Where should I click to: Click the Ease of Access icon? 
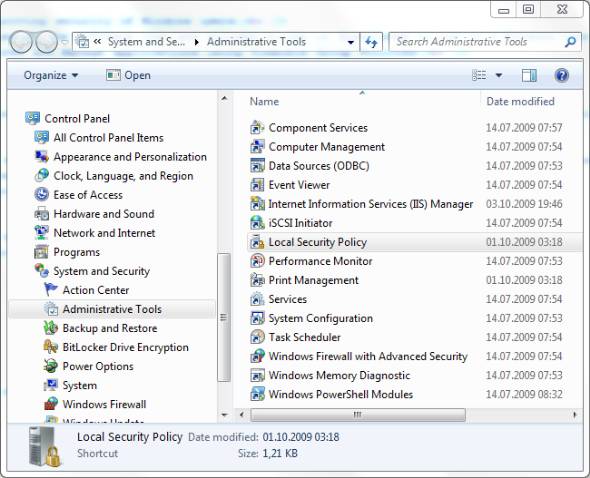pos(41,195)
